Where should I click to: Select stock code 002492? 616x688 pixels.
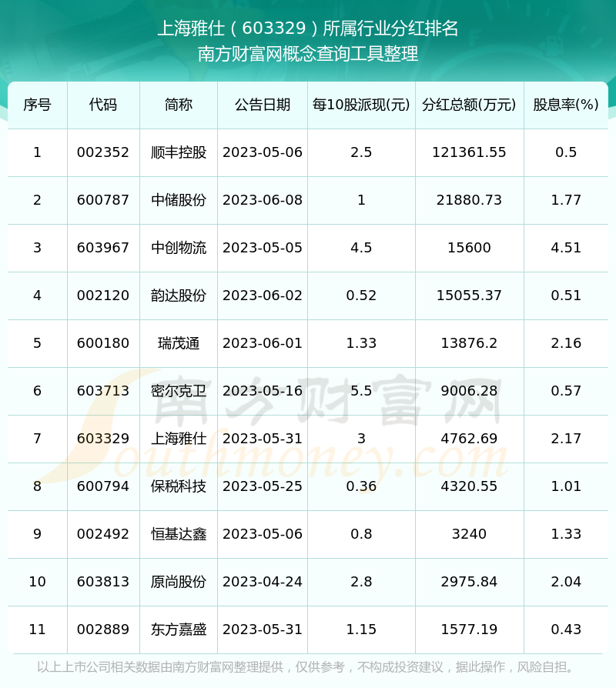coord(103,534)
